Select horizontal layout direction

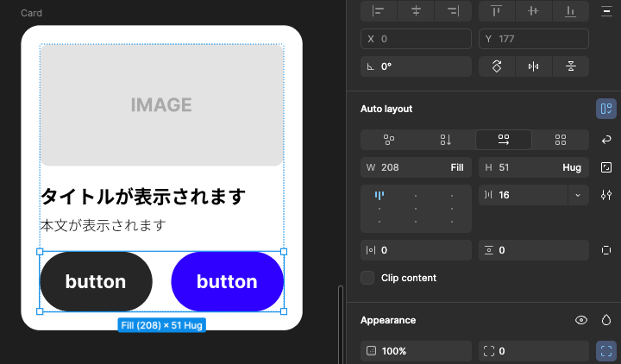point(504,140)
